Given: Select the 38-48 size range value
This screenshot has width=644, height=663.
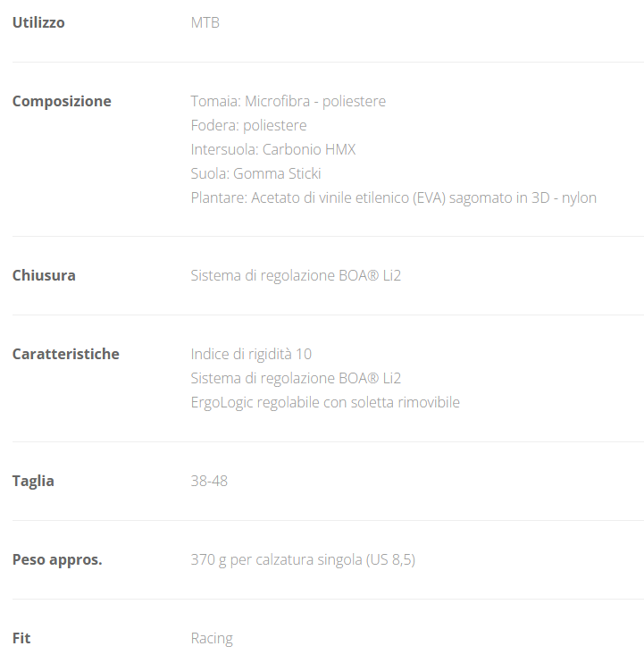Looking at the screenshot, I should (209, 481).
